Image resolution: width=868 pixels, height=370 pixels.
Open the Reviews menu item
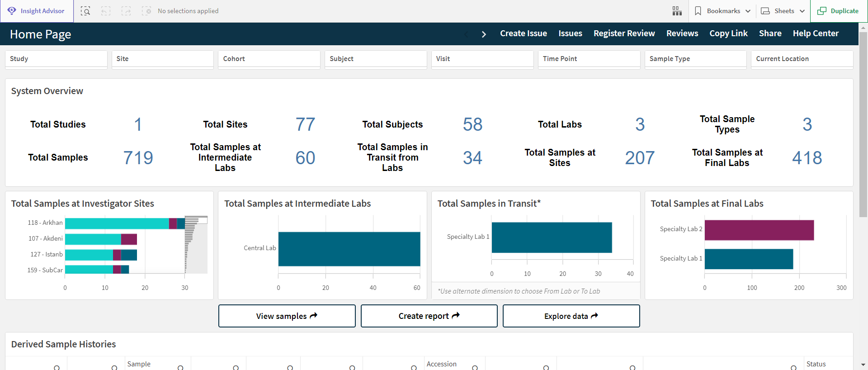pyautogui.click(x=682, y=33)
